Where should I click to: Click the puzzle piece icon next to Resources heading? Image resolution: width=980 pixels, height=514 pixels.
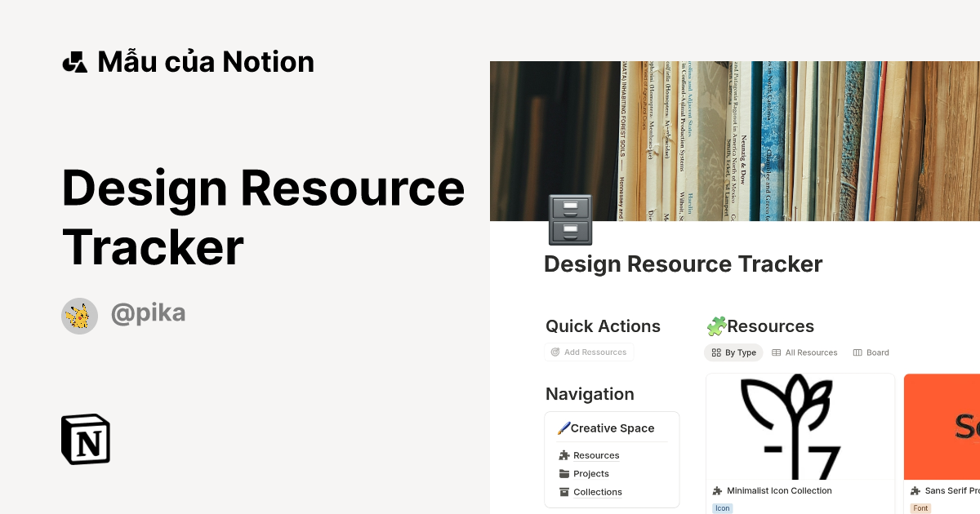click(x=717, y=326)
